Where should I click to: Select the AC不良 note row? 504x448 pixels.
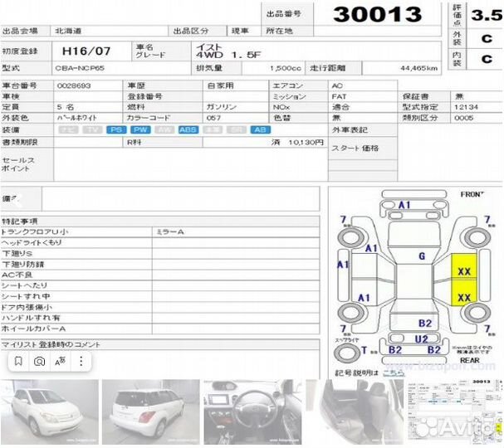click(76, 275)
